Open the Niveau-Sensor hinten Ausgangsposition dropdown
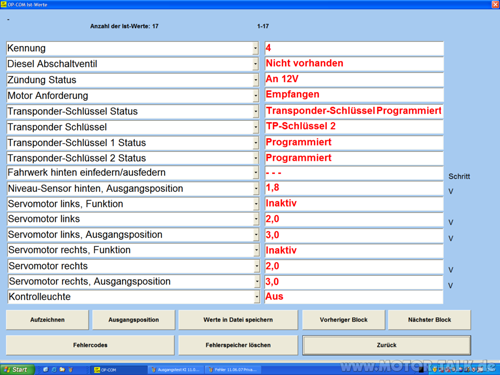This screenshot has height=375, width=500. [x=256, y=188]
